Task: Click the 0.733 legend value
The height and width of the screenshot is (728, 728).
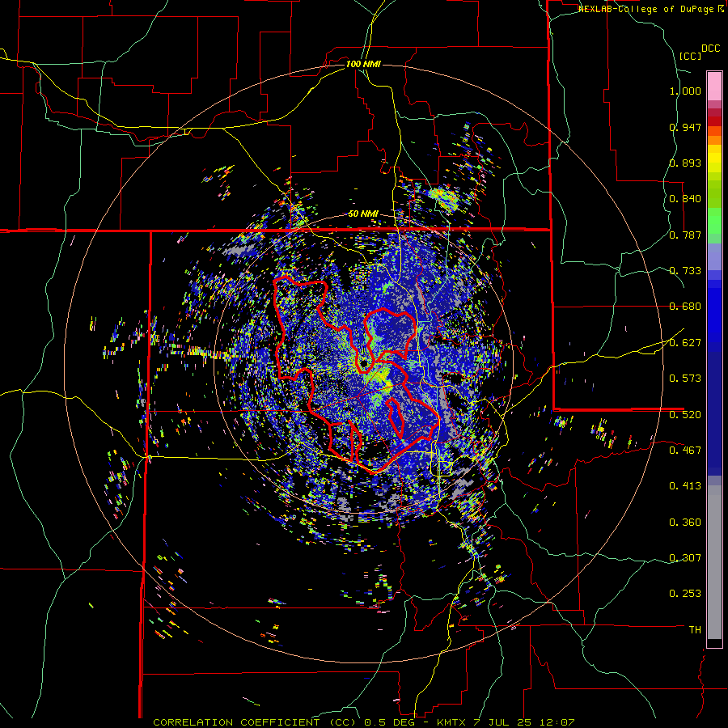Action: [x=685, y=271]
